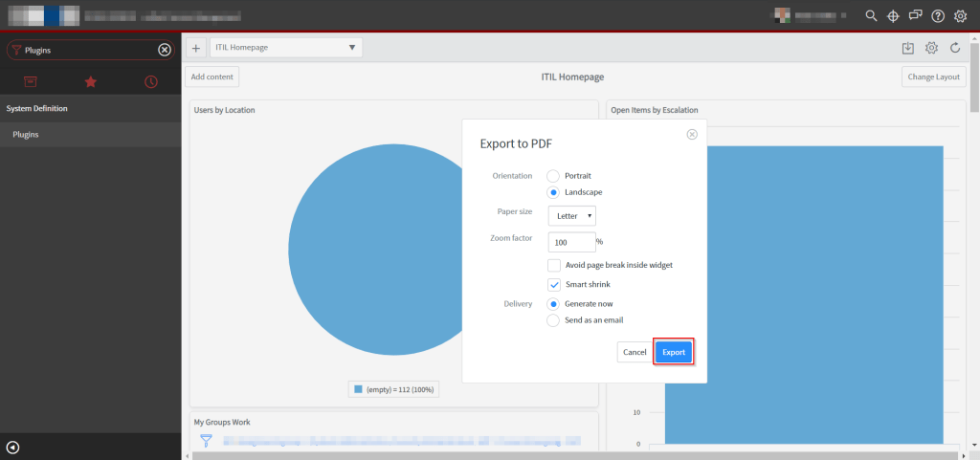Uncheck the Smart shrink checkbox
The width and height of the screenshot is (980, 460).
554,285
